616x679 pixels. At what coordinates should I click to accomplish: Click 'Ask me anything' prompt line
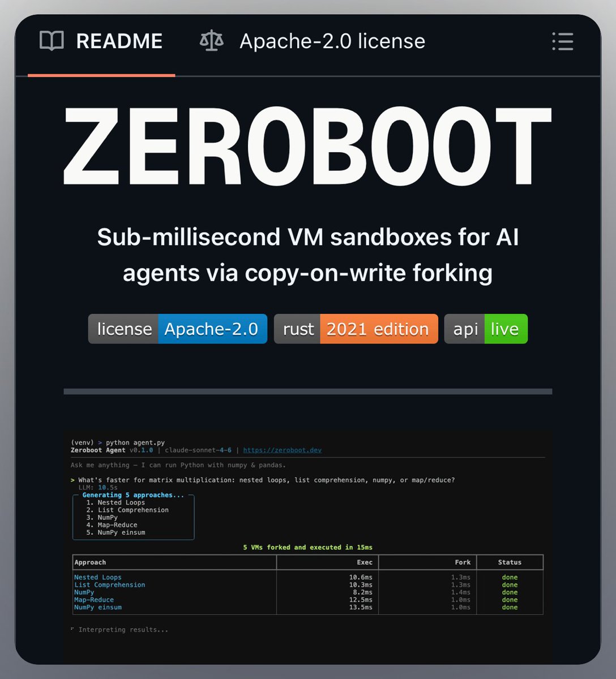point(178,465)
